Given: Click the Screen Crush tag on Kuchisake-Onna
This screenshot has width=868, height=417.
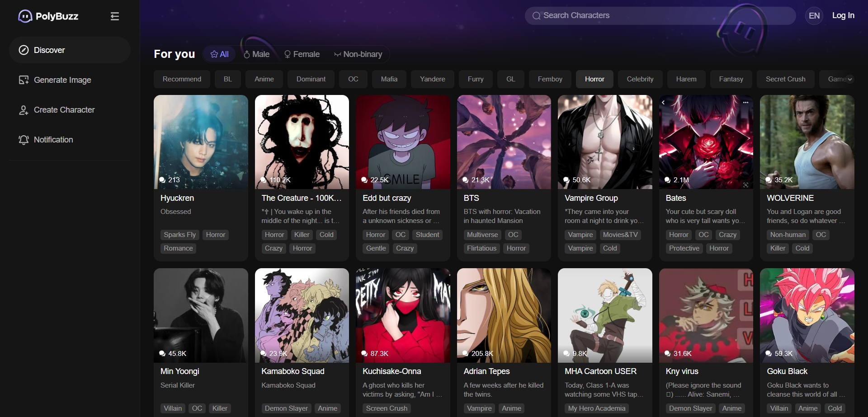Looking at the screenshot, I should pyautogui.click(x=387, y=408).
